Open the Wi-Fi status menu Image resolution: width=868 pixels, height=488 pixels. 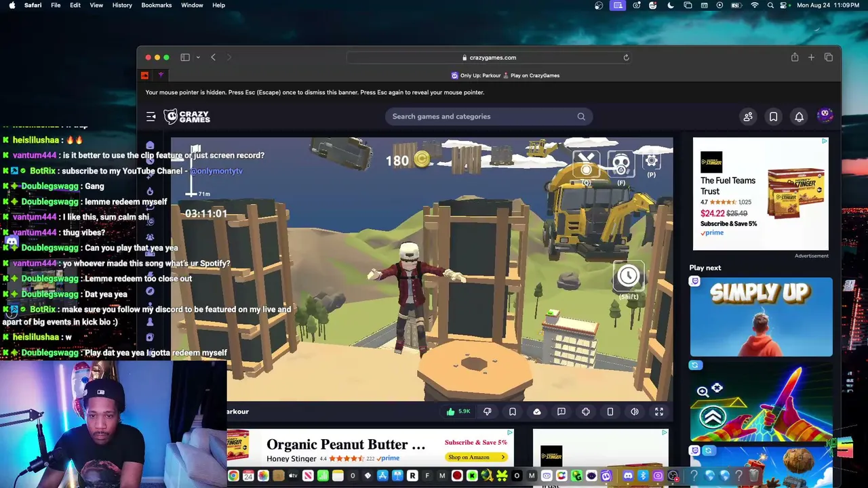(755, 5)
